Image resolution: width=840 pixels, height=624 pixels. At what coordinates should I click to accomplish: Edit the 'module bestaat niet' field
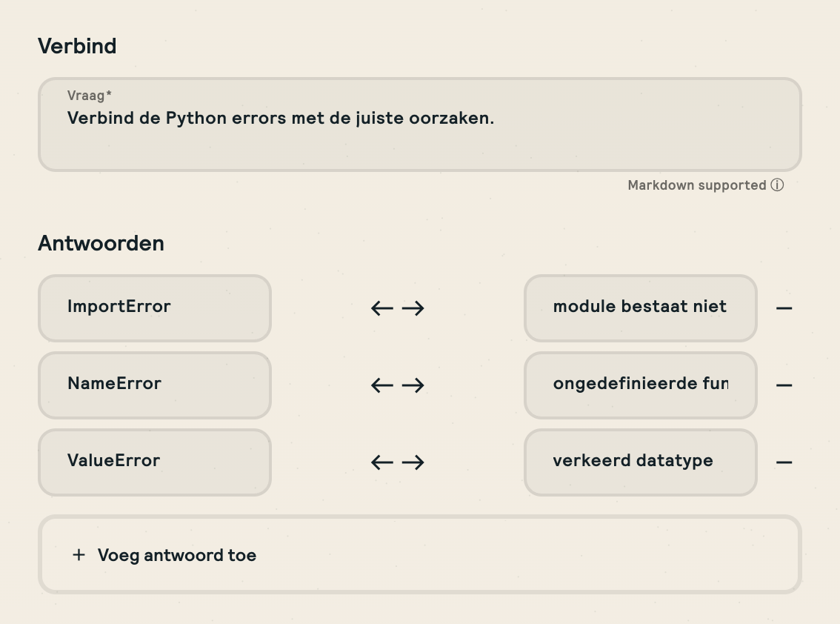[x=640, y=308]
